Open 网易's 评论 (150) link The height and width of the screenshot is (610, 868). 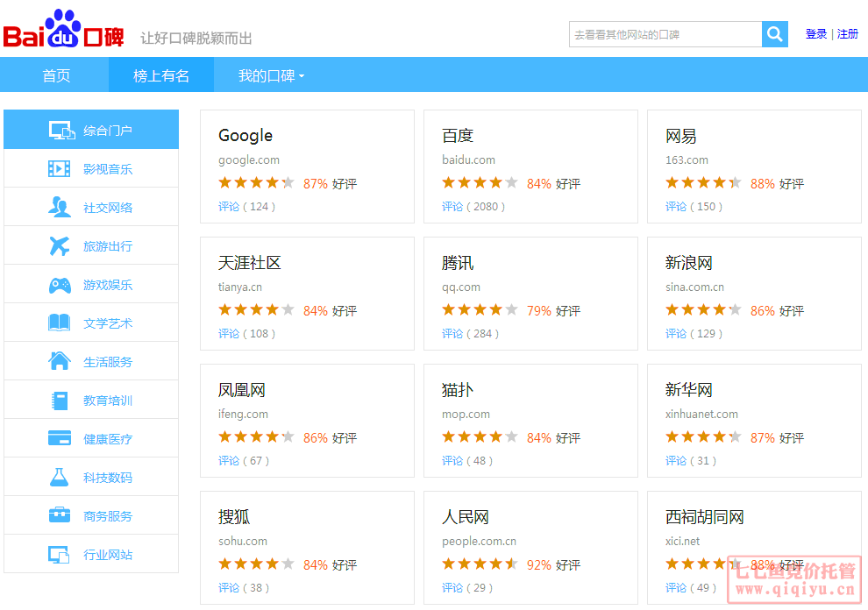[694, 207]
